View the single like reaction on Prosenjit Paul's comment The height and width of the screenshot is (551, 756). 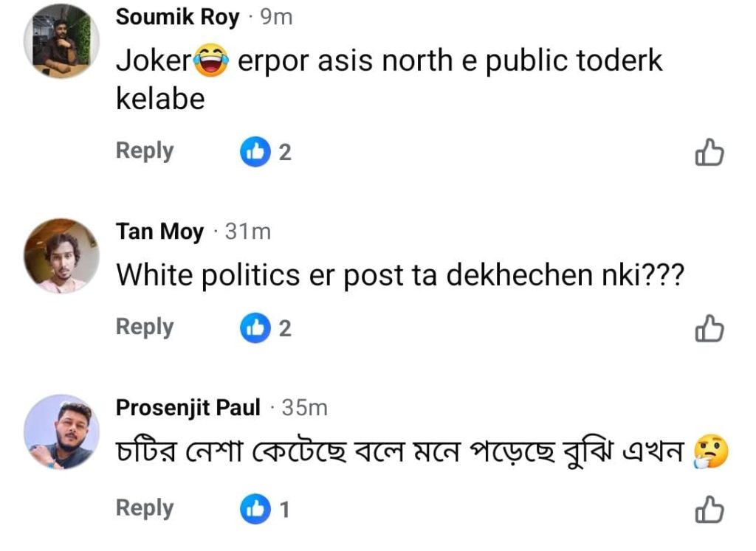[x=265, y=509]
